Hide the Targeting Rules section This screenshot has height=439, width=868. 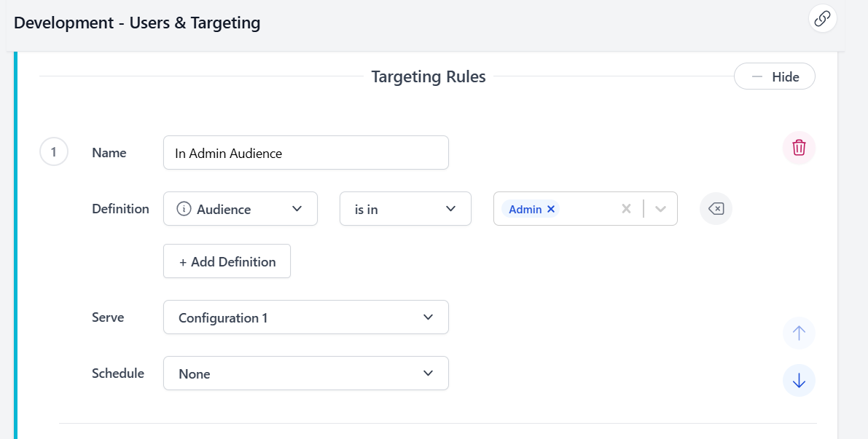click(x=775, y=76)
